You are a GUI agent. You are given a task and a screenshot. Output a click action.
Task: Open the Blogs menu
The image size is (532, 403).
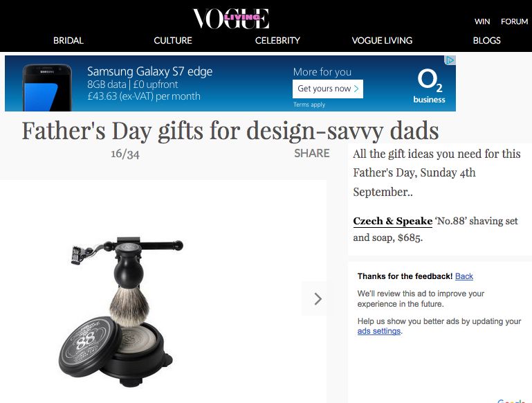(x=486, y=40)
